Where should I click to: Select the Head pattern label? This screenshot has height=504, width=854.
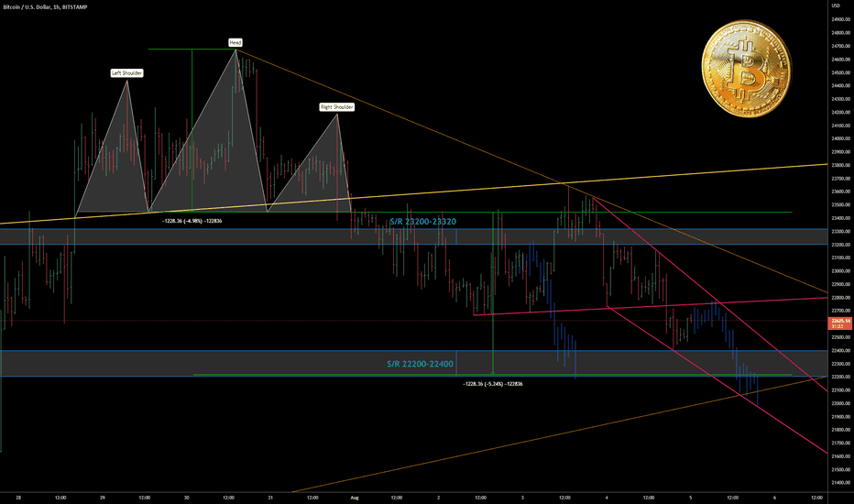(235, 42)
